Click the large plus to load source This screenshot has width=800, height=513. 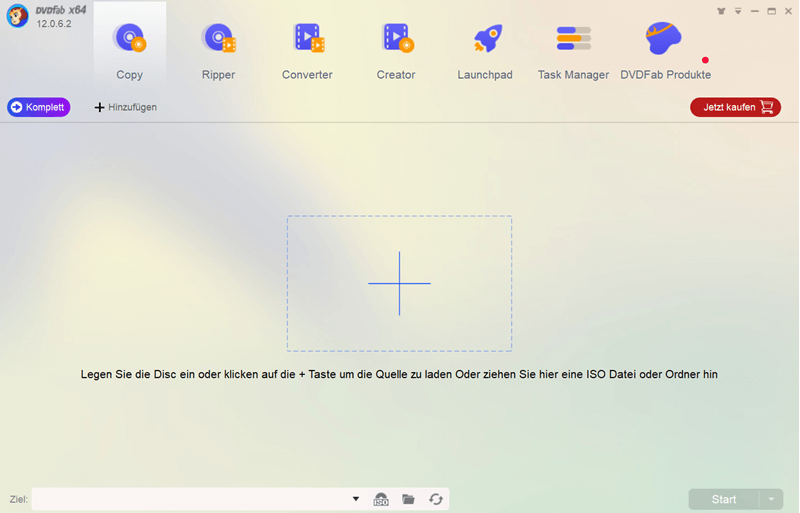pos(399,283)
